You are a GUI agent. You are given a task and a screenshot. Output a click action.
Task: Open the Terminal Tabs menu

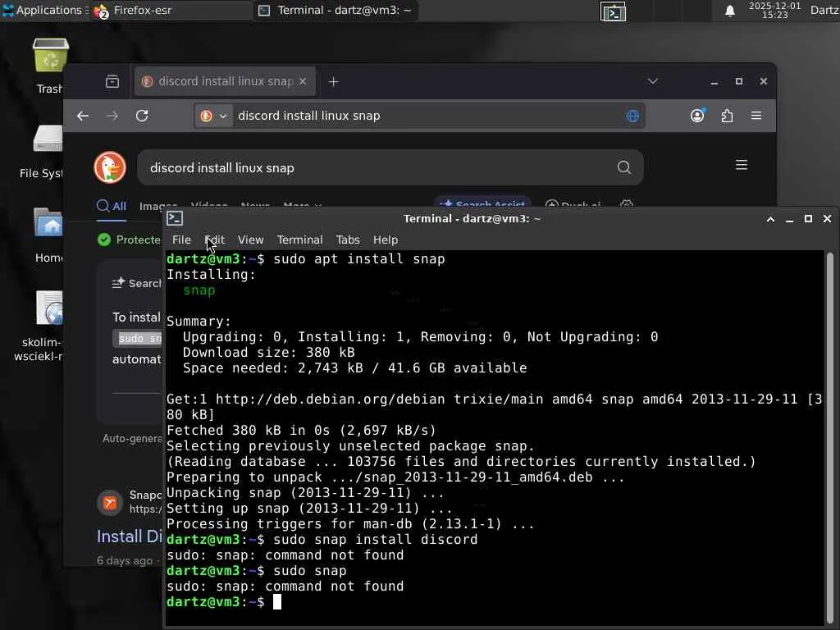click(348, 240)
